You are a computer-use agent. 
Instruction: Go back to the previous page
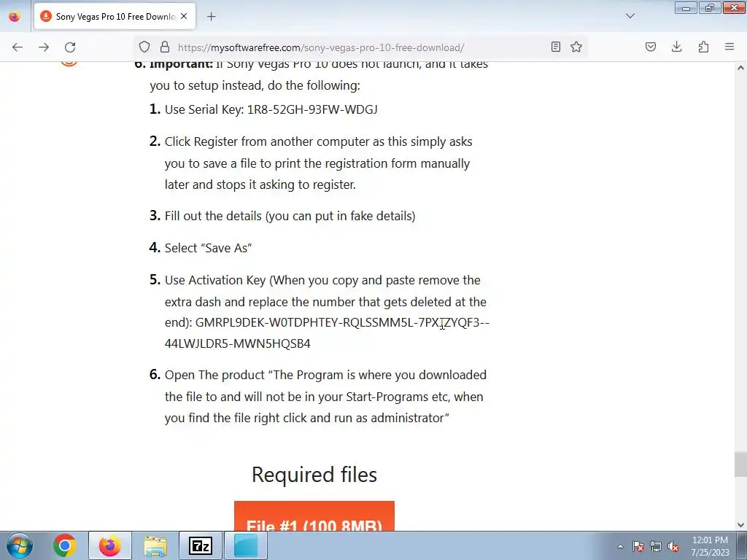click(18, 47)
